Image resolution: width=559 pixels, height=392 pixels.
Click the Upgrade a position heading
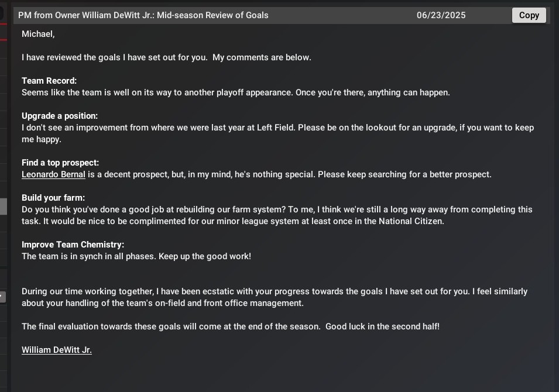pos(60,116)
